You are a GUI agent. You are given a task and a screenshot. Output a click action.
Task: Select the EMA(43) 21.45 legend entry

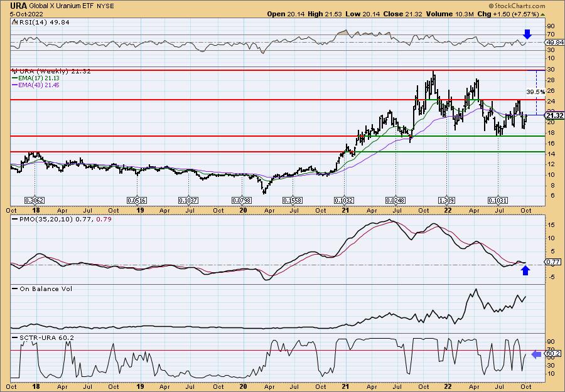pyautogui.click(x=36, y=85)
